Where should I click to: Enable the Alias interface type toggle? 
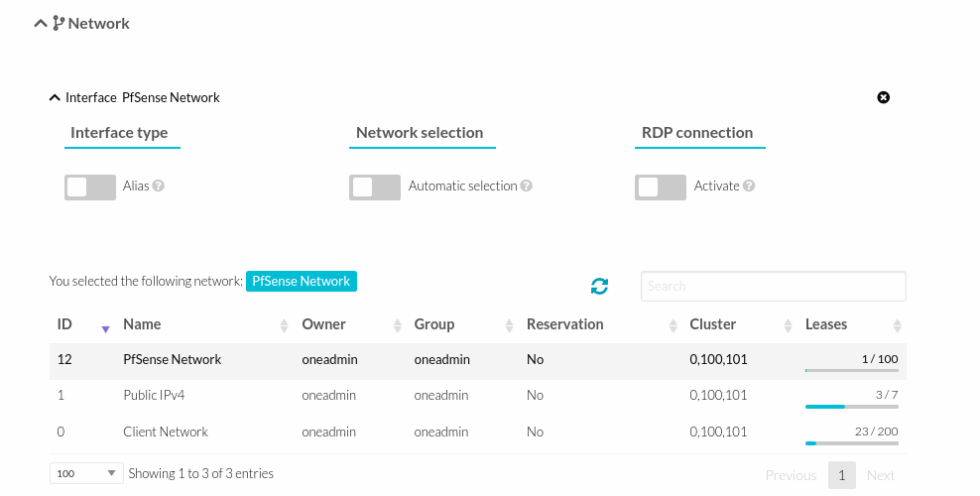(x=90, y=187)
